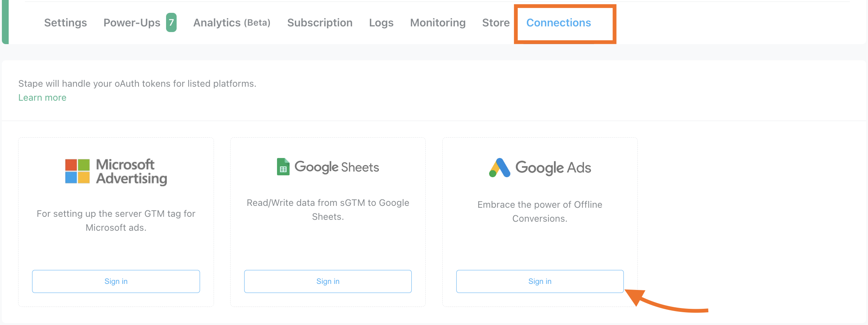The height and width of the screenshot is (325, 868).
Task: Follow the Learn more link
Action: (x=42, y=98)
